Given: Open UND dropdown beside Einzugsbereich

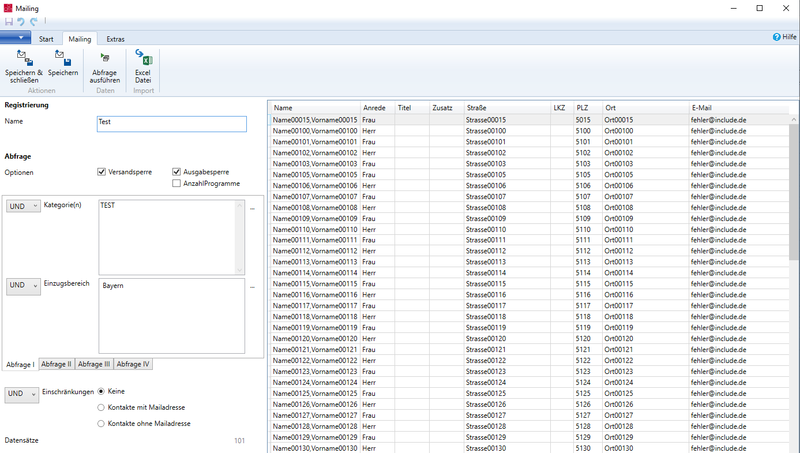Looking at the screenshot, I should tap(23, 285).
